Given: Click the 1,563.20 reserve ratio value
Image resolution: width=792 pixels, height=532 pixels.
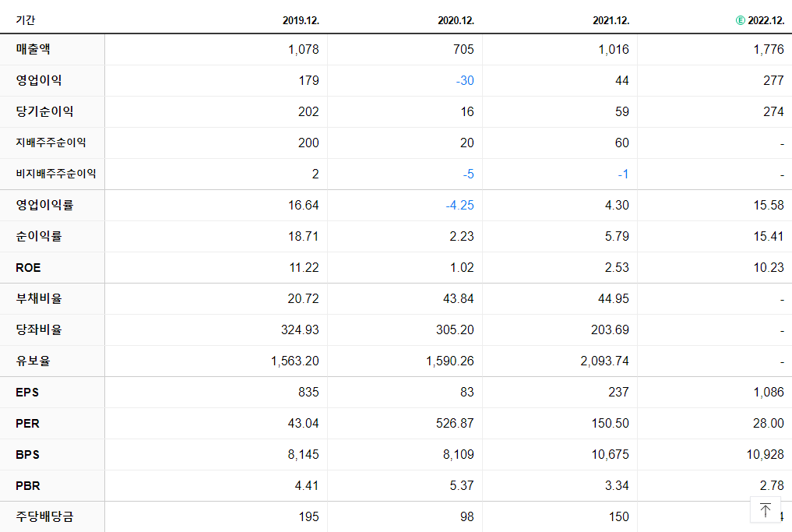Looking at the screenshot, I should (x=295, y=361).
